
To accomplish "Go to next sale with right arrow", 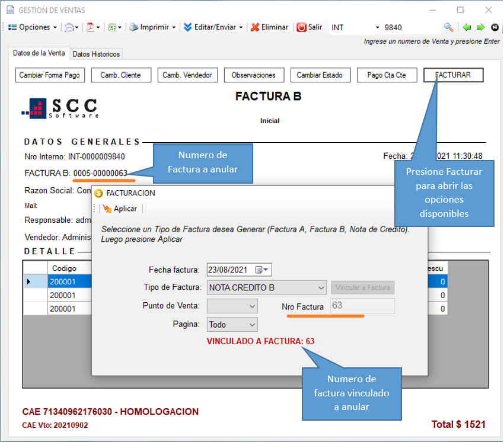I will (x=480, y=27).
